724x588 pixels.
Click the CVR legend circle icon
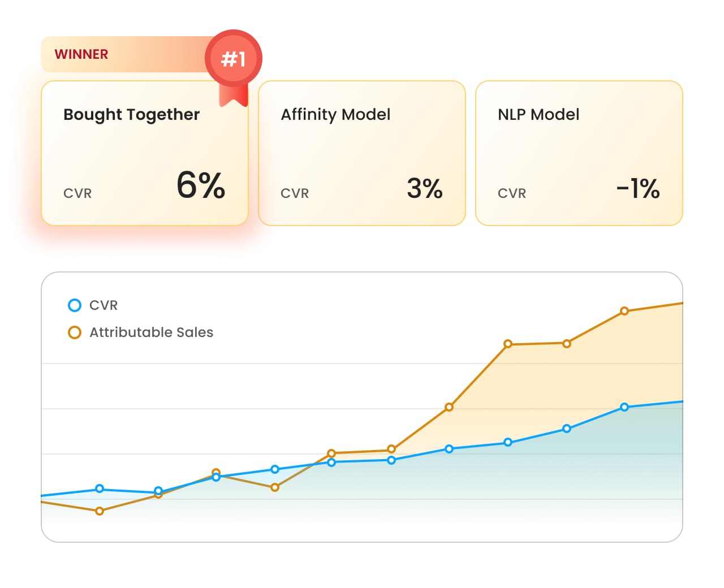click(x=74, y=305)
